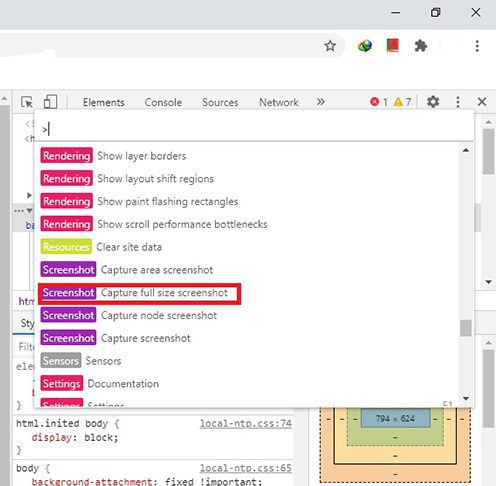
Task: Switch to the Console tab
Action: (163, 102)
